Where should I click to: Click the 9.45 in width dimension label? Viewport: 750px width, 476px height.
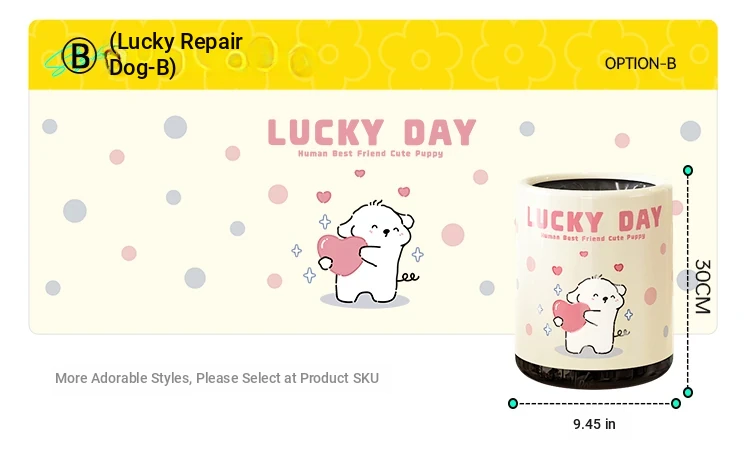(594, 424)
